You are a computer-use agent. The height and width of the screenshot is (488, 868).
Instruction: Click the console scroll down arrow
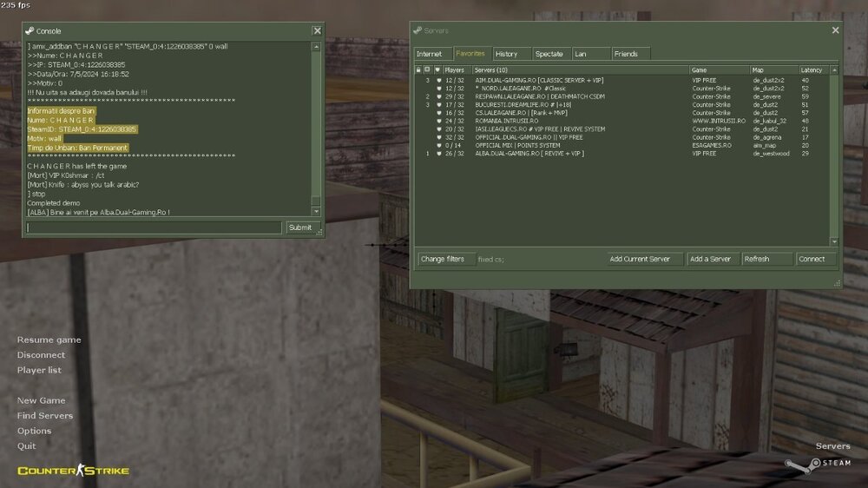point(315,211)
